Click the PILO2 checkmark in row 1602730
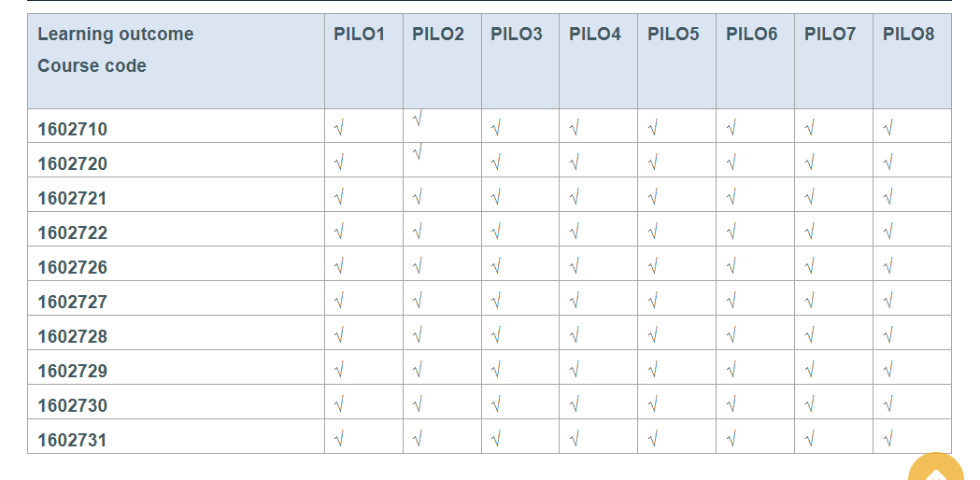980x480 pixels. point(417,403)
